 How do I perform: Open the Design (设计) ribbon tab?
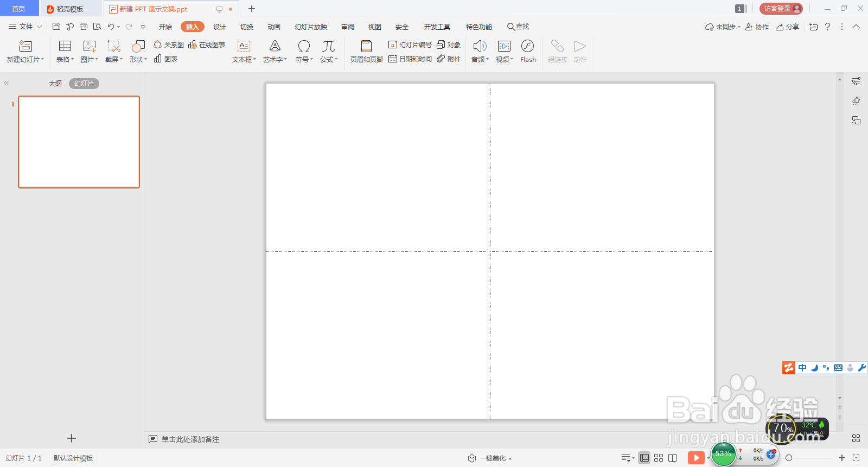pos(220,27)
